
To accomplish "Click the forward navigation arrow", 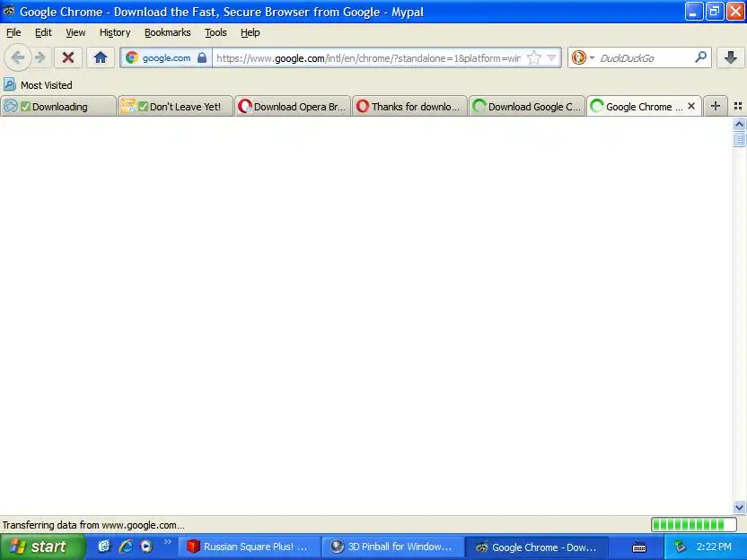I will tap(41, 57).
